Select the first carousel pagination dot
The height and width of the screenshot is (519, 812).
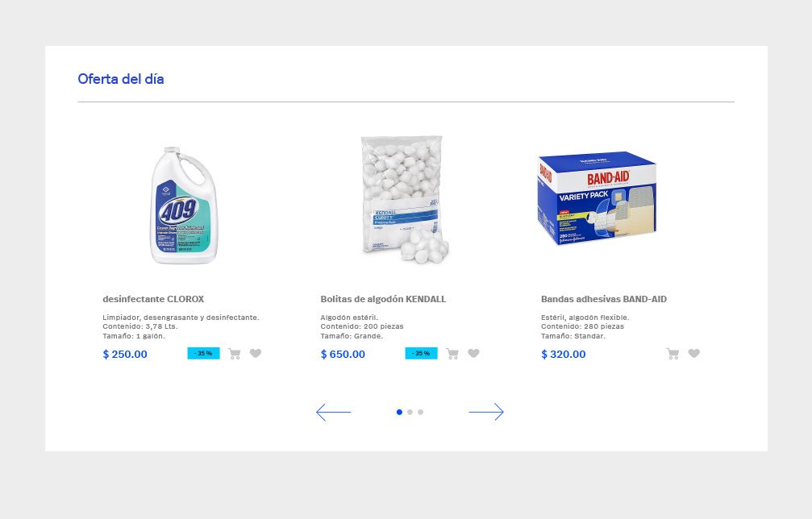point(399,412)
